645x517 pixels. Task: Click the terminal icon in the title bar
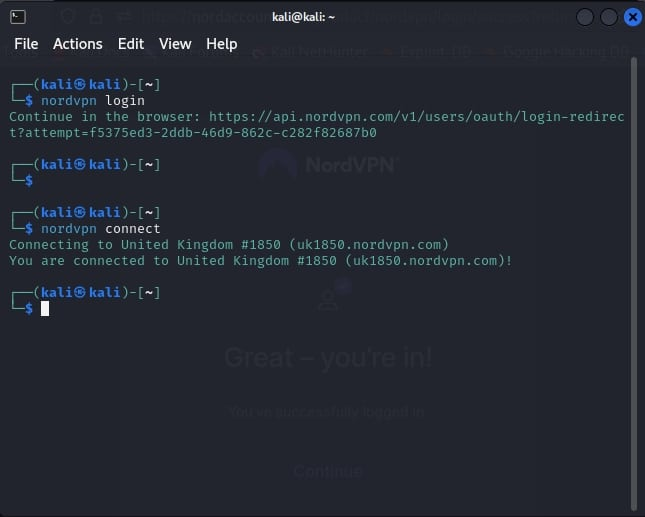[14, 16]
